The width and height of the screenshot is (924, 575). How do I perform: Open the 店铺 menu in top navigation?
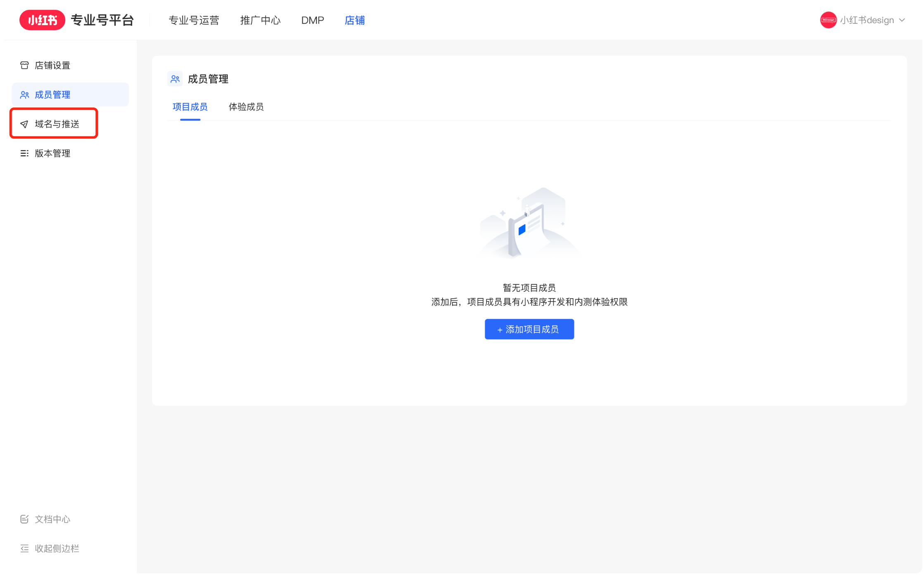tap(354, 20)
